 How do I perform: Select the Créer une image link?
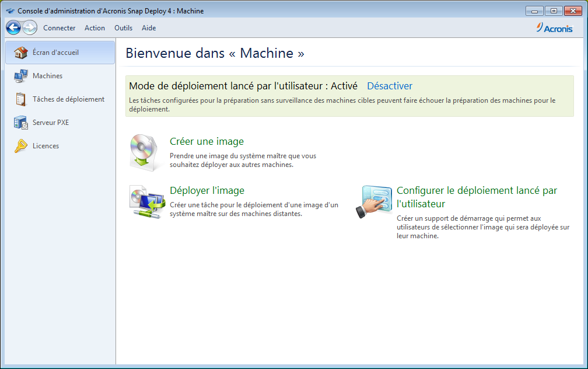point(206,141)
